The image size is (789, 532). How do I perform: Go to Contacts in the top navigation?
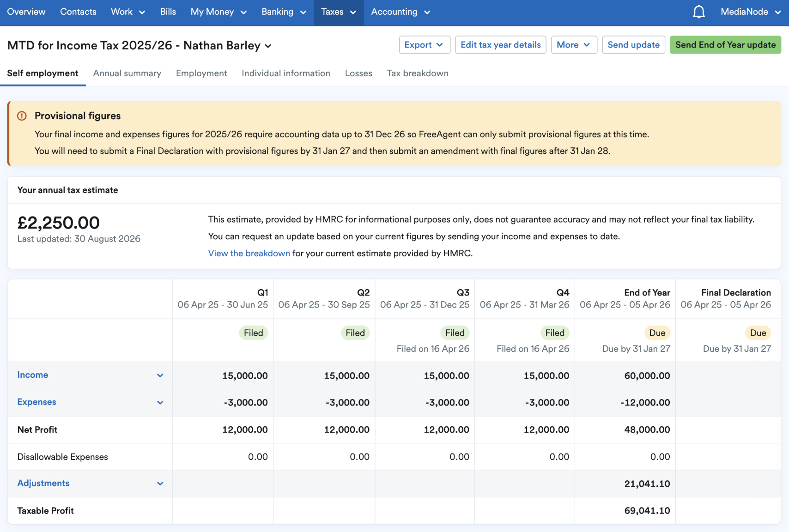click(x=78, y=12)
